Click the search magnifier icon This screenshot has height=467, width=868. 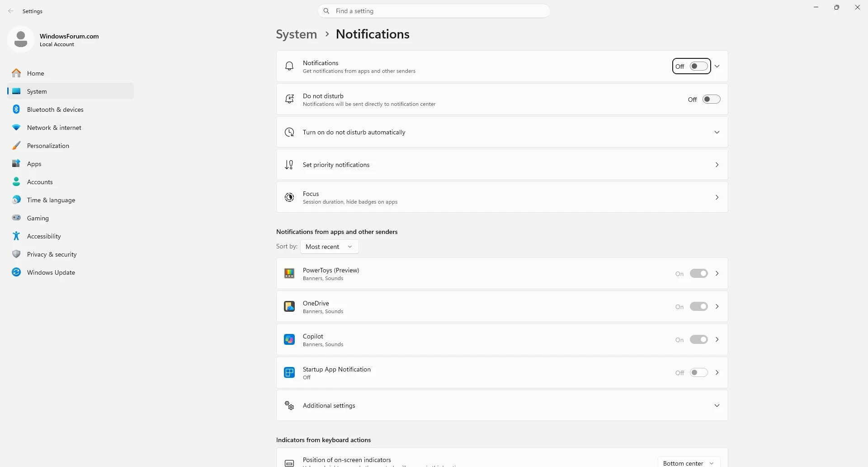point(326,11)
